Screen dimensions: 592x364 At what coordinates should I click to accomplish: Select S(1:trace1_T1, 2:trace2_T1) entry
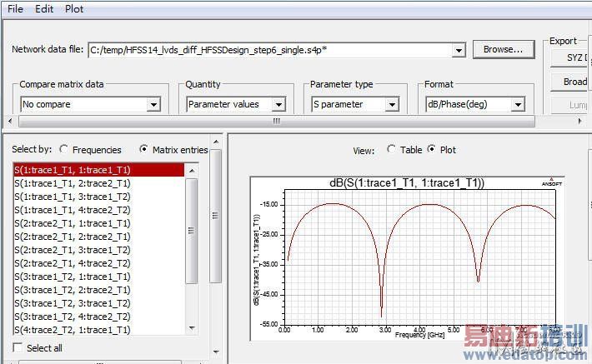(99, 183)
